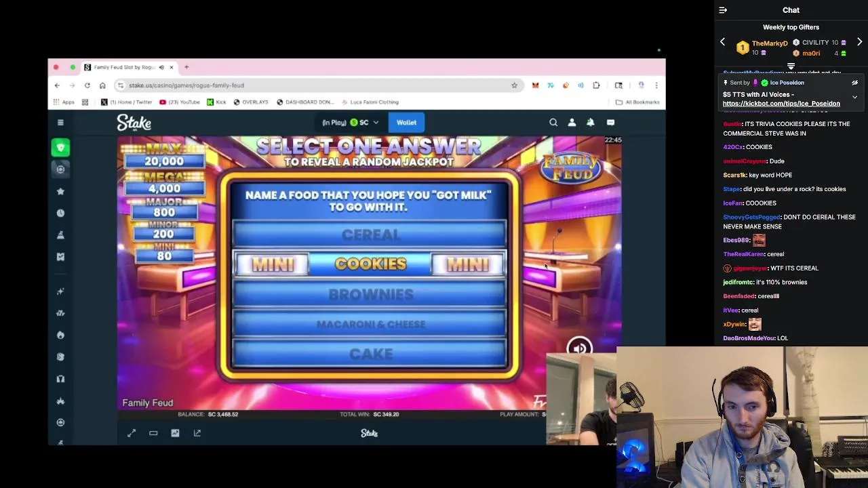Open the Stake chat bubble icon
The image size is (868, 488).
coord(610,123)
